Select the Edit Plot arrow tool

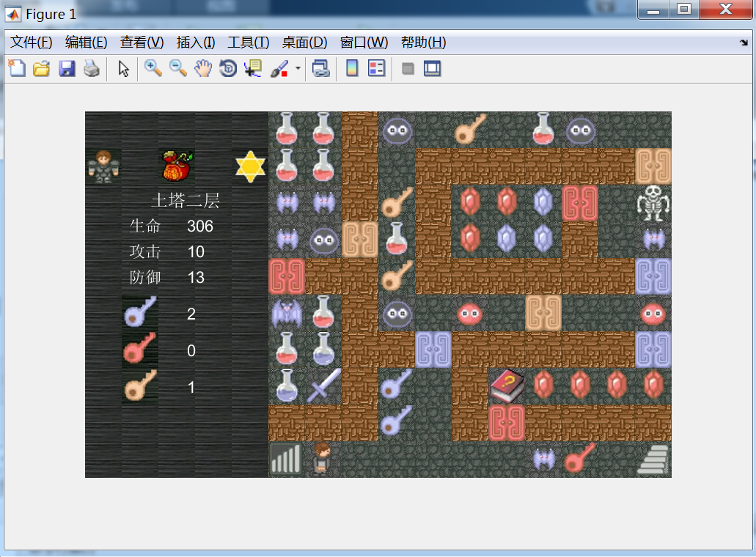coord(123,68)
